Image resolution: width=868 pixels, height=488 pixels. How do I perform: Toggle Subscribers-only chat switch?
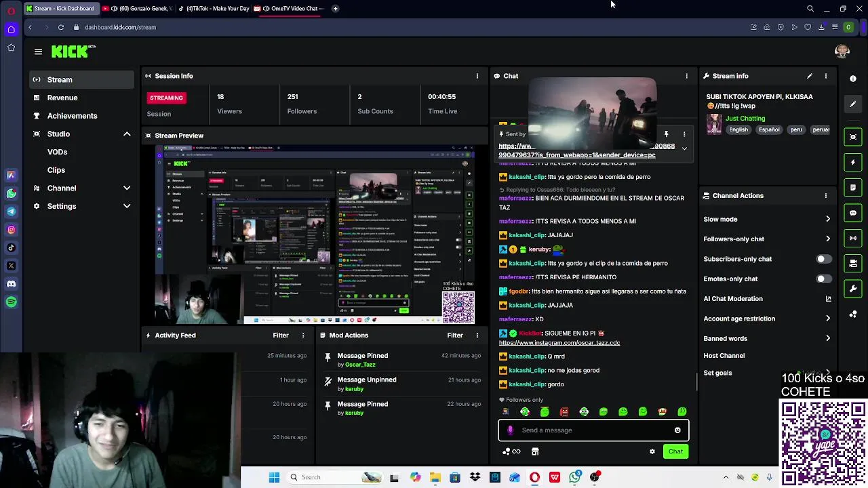coord(823,259)
